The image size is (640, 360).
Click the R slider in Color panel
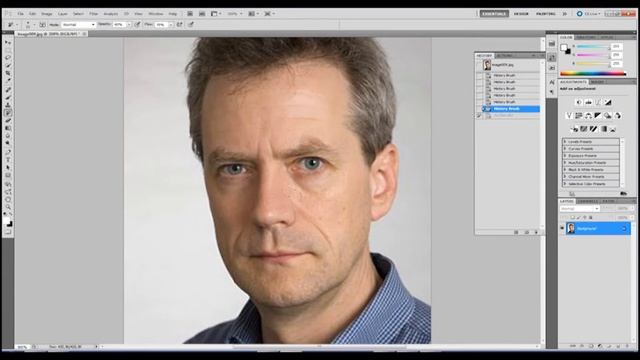592,47
